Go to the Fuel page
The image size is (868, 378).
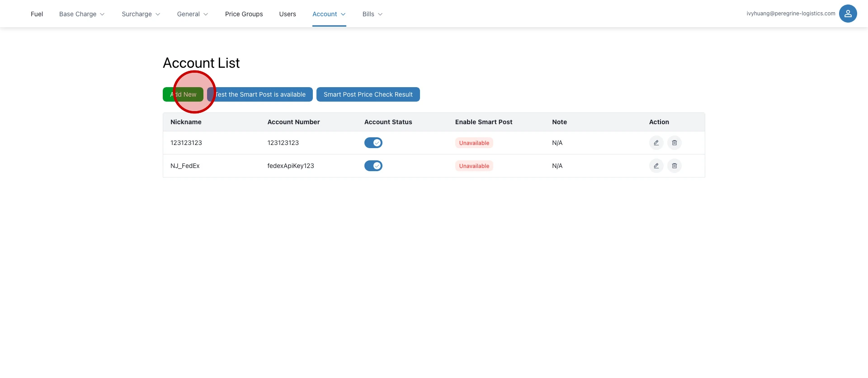tap(37, 14)
